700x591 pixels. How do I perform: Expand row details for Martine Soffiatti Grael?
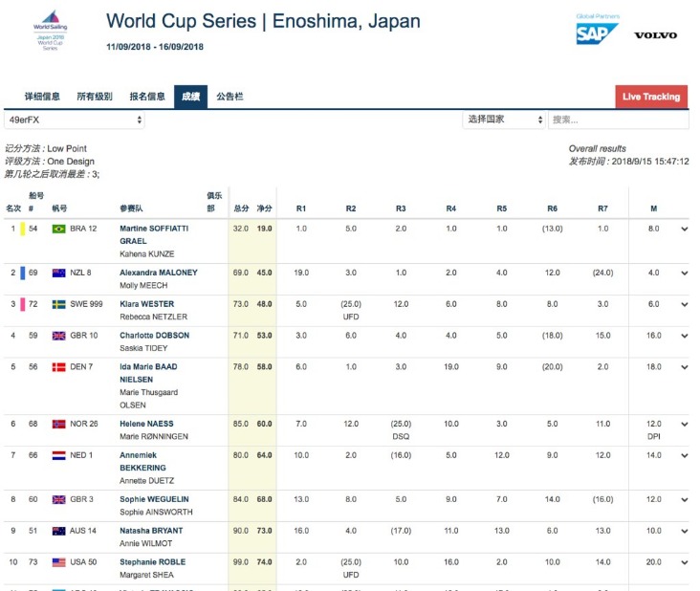[684, 230]
